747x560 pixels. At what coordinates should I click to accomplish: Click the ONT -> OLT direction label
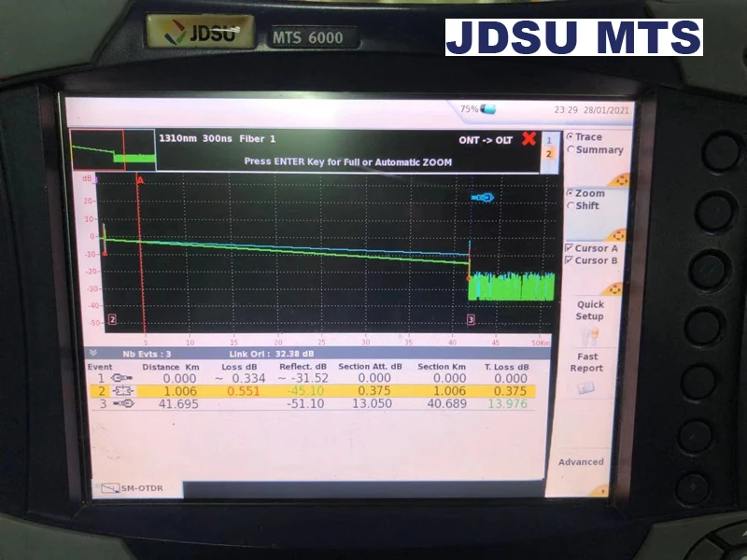(x=486, y=140)
